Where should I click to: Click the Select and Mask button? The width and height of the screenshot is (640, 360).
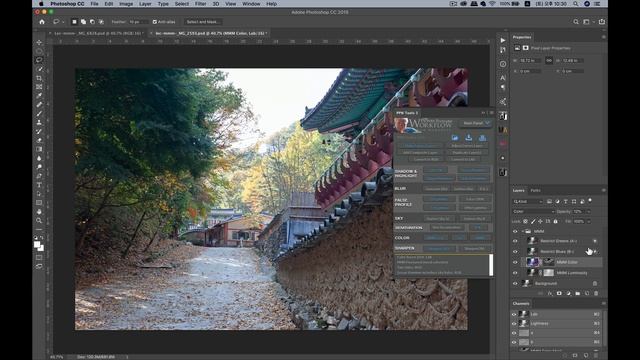click(202, 22)
